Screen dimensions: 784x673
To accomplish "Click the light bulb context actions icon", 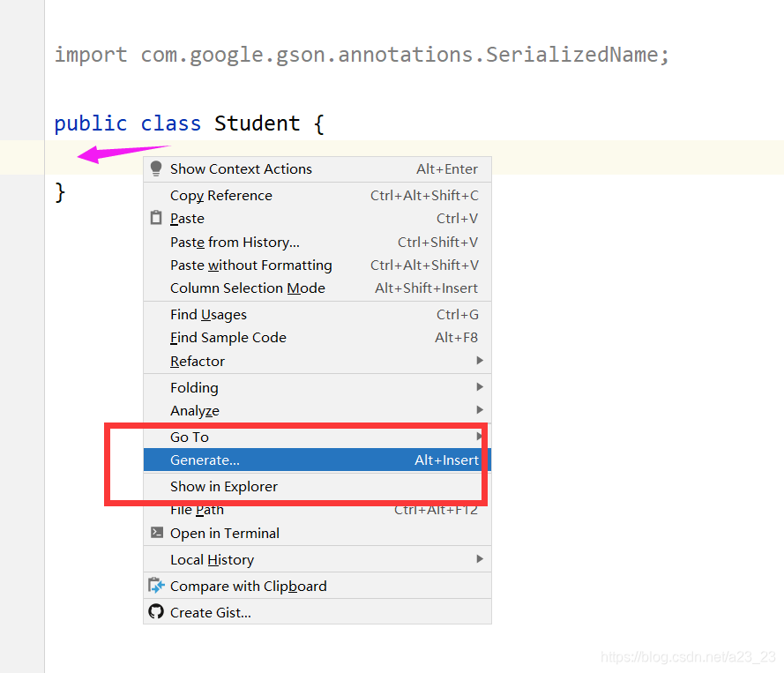I will coord(156,168).
